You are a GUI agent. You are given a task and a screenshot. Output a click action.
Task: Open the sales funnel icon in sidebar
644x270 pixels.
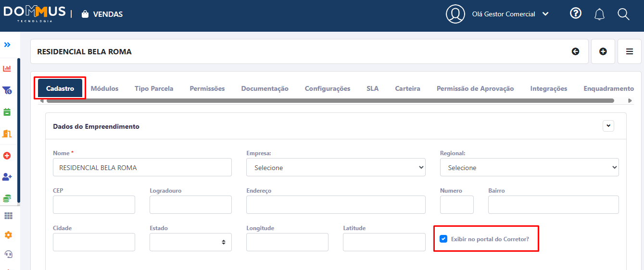coord(7,90)
